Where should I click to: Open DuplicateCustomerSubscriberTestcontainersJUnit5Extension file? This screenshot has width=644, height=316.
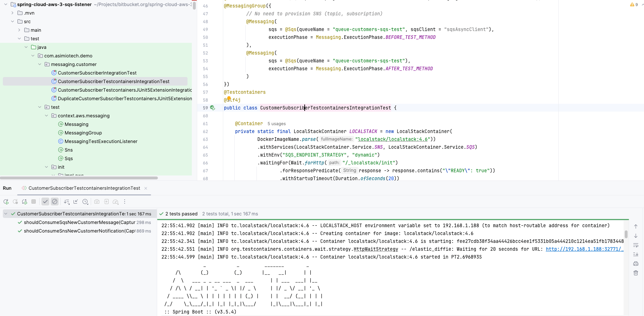click(x=125, y=99)
